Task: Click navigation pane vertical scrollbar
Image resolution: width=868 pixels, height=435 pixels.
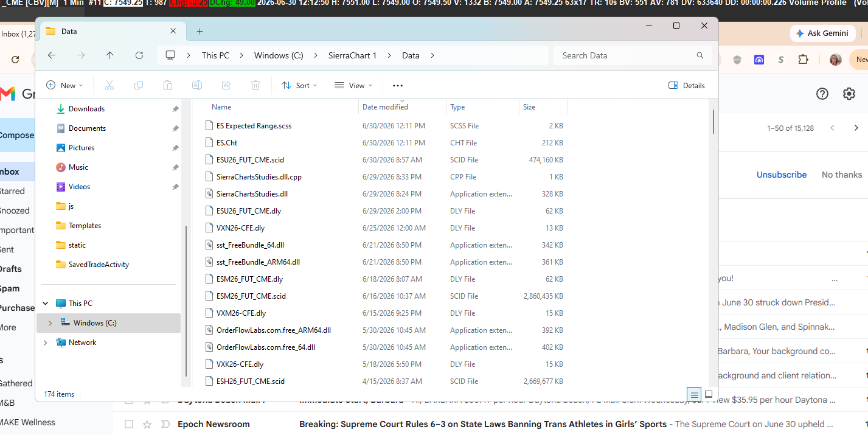Action: [x=186, y=301]
